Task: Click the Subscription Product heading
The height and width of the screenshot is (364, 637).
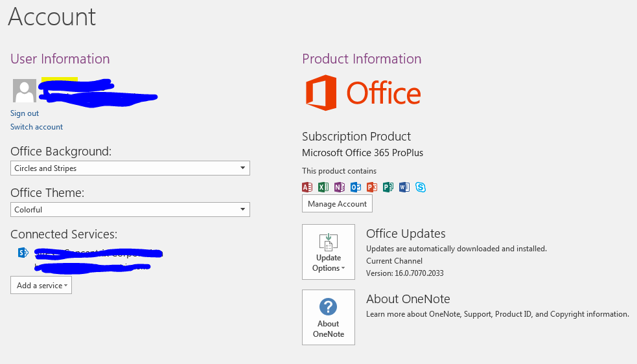Action: pos(356,137)
